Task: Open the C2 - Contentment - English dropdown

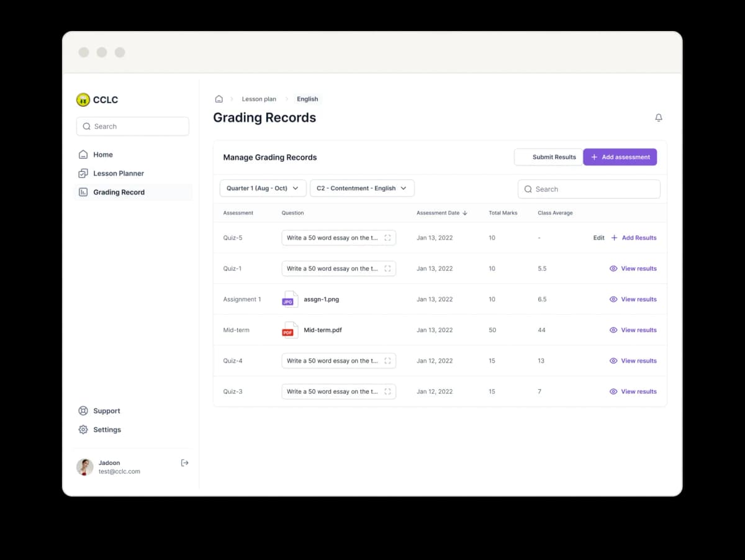Action: coord(362,188)
